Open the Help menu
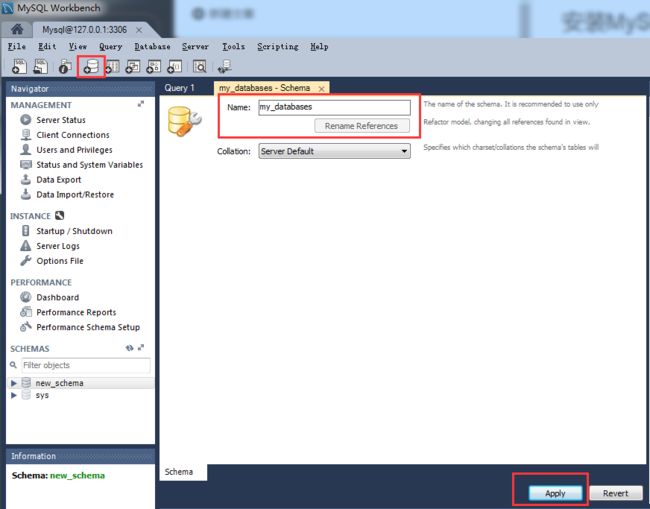Image resolution: width=650 pixels, height=509 pixels. click(319, 46)
